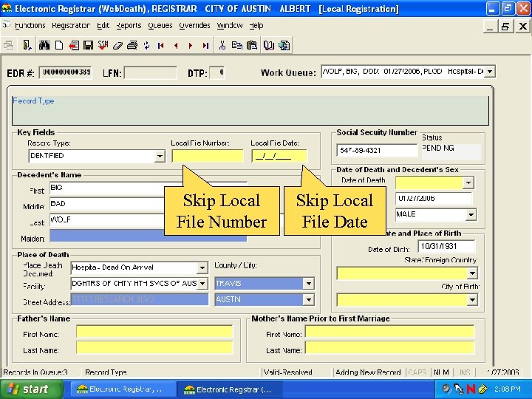Click the save floppy disk icon
The width and height of the screenshot is (532, 399).
(x=88, y=45)
